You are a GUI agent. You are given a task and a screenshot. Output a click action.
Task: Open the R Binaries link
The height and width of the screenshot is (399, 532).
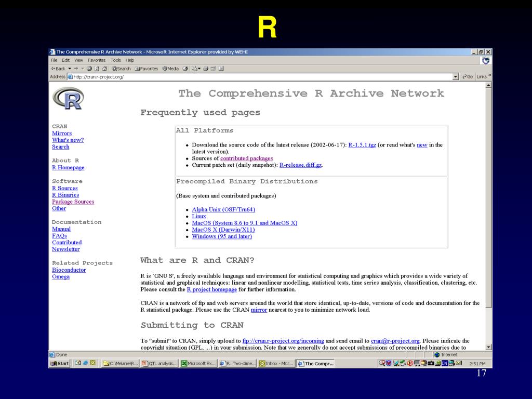pos(65,195)
